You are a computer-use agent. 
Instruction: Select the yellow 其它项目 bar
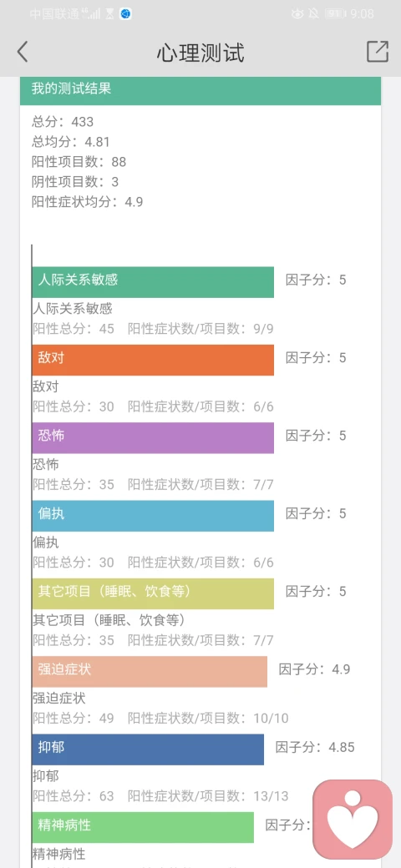(x=153, y=594)
